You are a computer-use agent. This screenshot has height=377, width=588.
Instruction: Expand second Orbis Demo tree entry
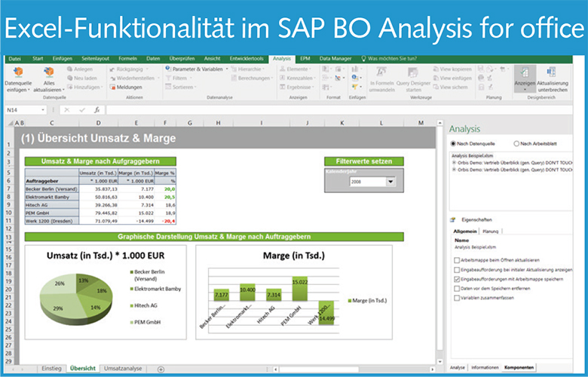click(454, 170)
